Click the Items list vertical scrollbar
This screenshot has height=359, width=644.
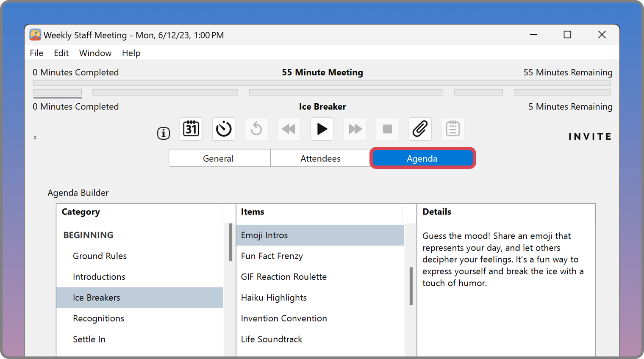[x=411, y=286]
